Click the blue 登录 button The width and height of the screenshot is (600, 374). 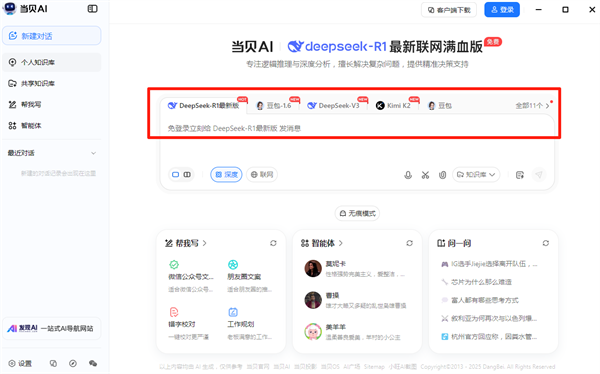click(x=502, y=10)
